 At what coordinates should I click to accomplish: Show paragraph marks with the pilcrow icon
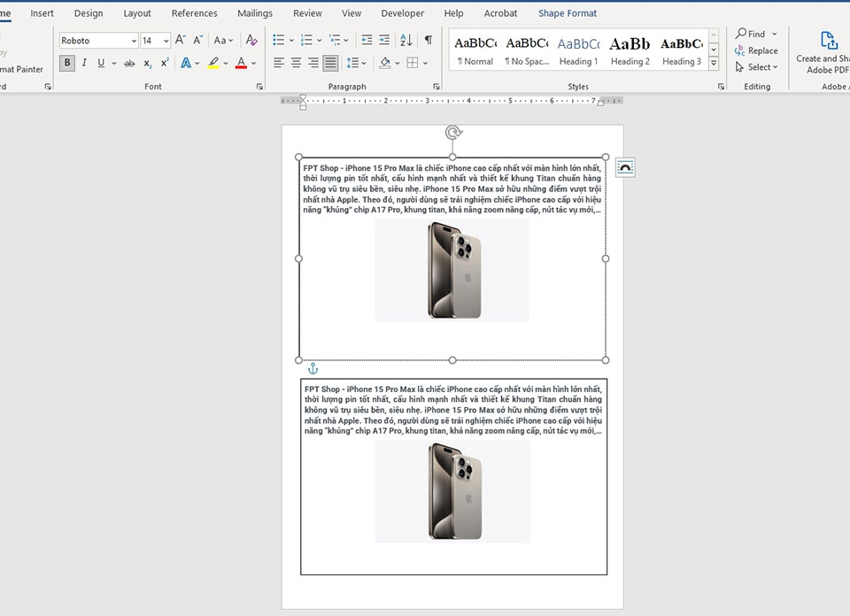click(429, 41)
